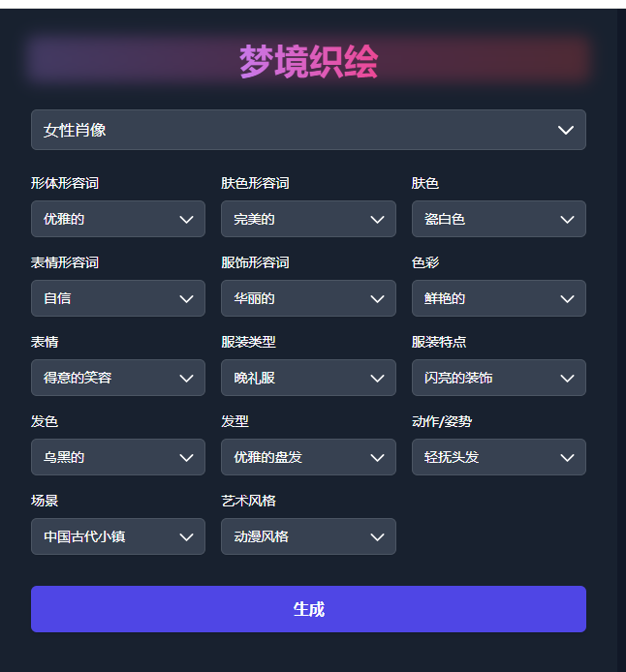Open the 女性肖像 template dropdown
The height and width of the screenshot is (672, 626).
[308, 130]
